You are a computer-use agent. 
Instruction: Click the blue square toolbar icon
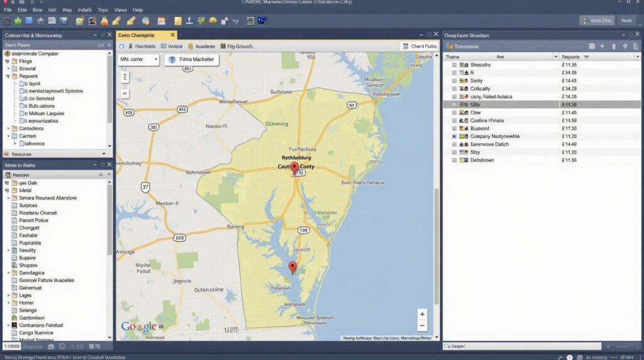[29, 21]
